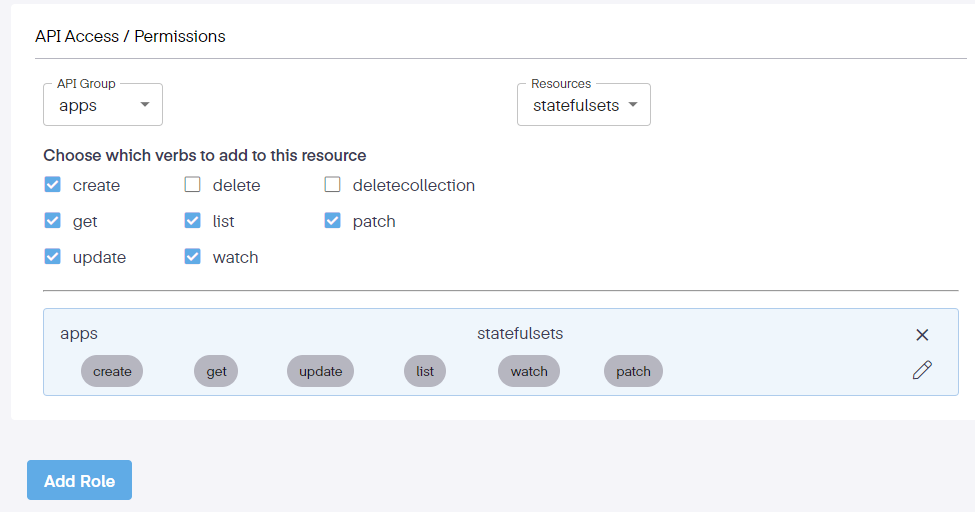Select the list verb chip

[x=425, y=371]
